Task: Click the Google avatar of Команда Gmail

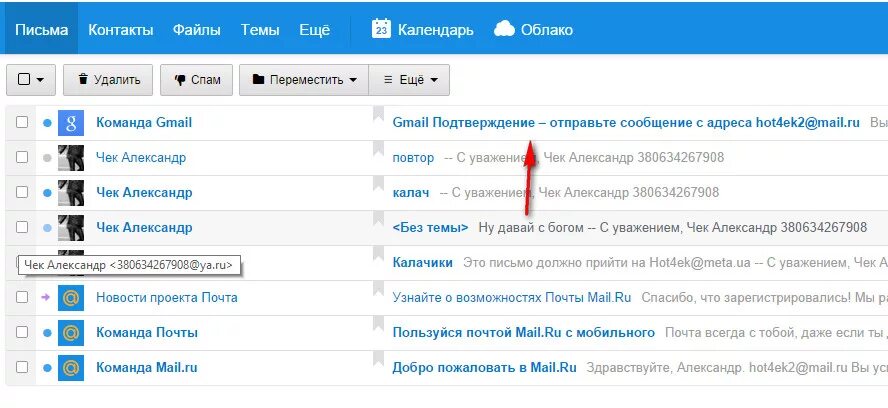Action: tap(71, 123)
